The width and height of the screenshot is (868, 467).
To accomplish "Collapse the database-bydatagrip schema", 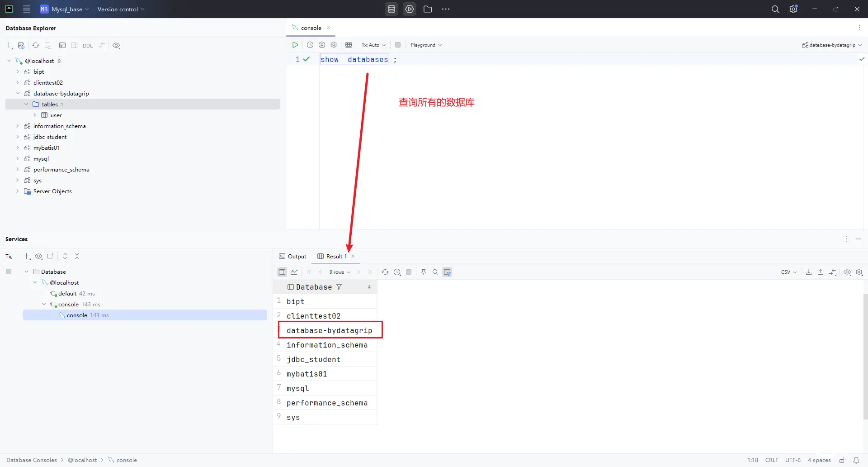I will pos(18,93).
